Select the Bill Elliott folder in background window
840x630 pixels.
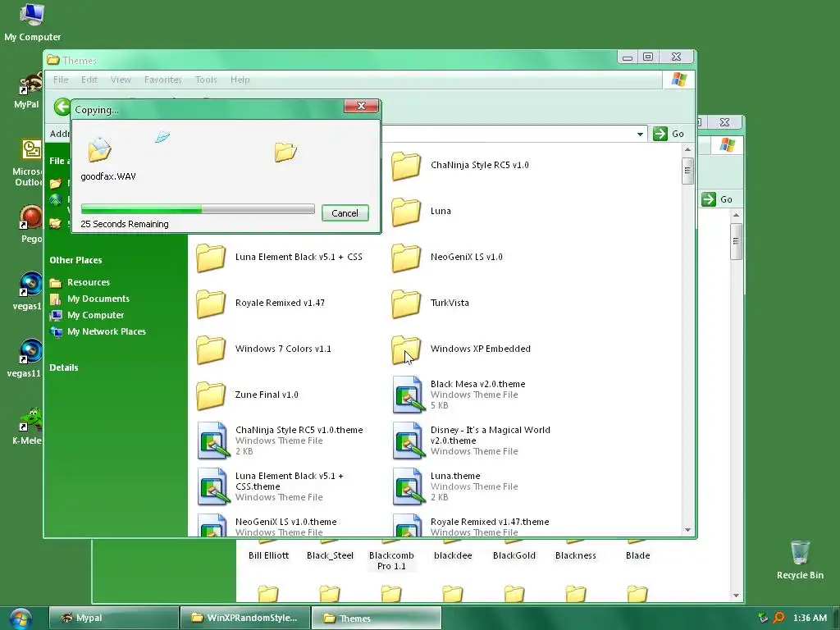pyautogui.click(x=268, y=552)
